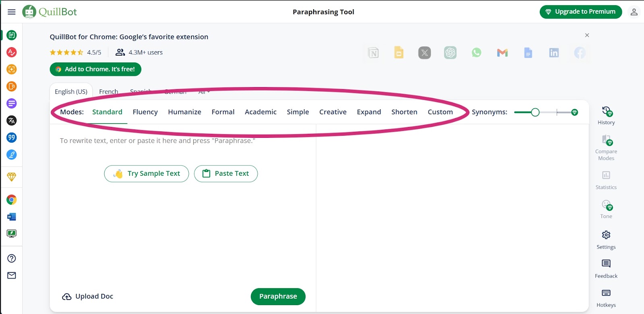Open the Help Center question-mark icon
Viewport: 644px width, 314px height.
(12, 258)
